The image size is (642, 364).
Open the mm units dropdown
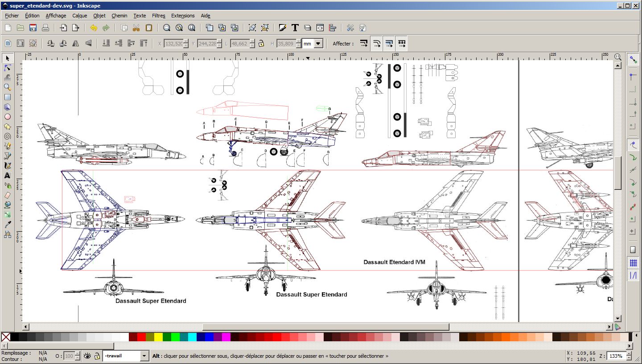[318, 44]
